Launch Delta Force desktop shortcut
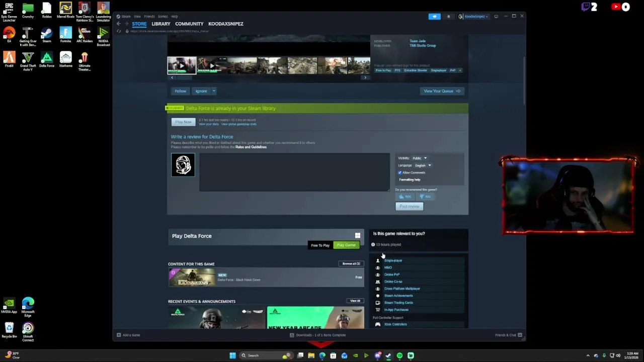Image resolution: width=644 pixels, height=362 pixels. point(47,60)
